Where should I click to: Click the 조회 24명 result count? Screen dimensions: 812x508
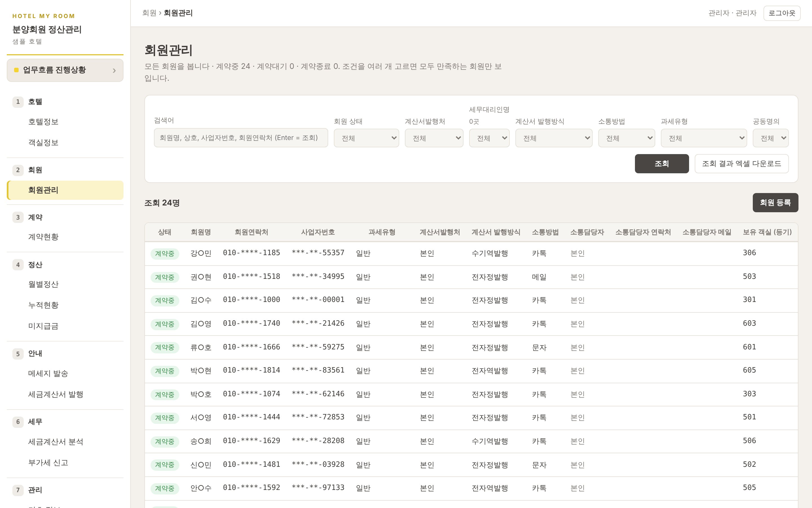(162, 203)
